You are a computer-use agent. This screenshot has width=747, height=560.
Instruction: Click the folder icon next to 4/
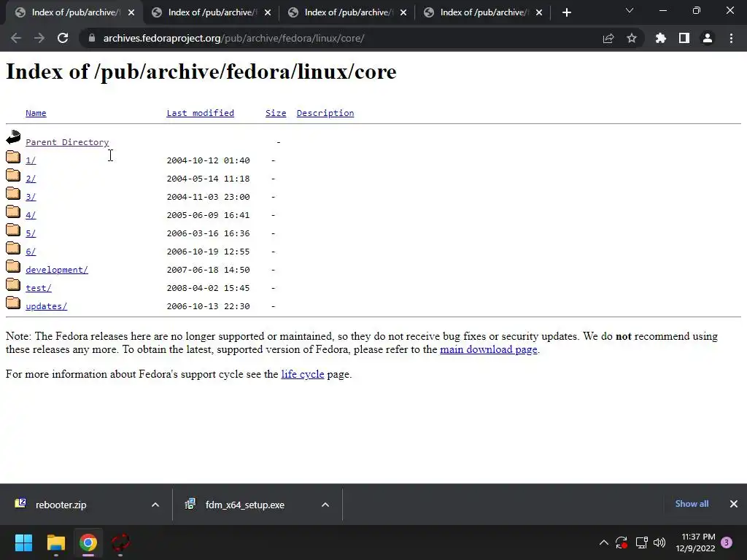13,211
